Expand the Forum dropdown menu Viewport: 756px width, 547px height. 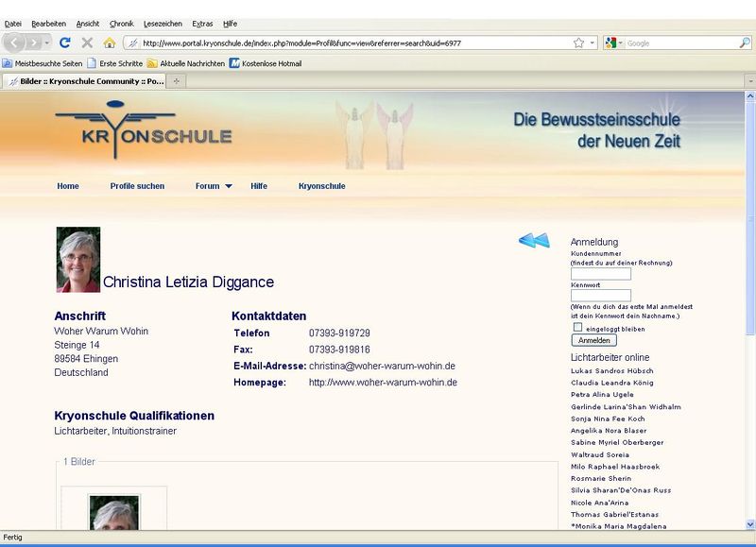click(x=214, y=186)
